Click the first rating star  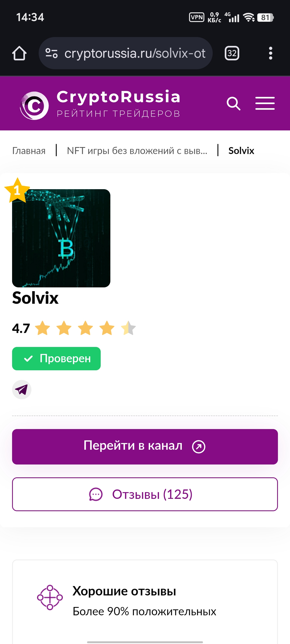(x=42, y=328)
